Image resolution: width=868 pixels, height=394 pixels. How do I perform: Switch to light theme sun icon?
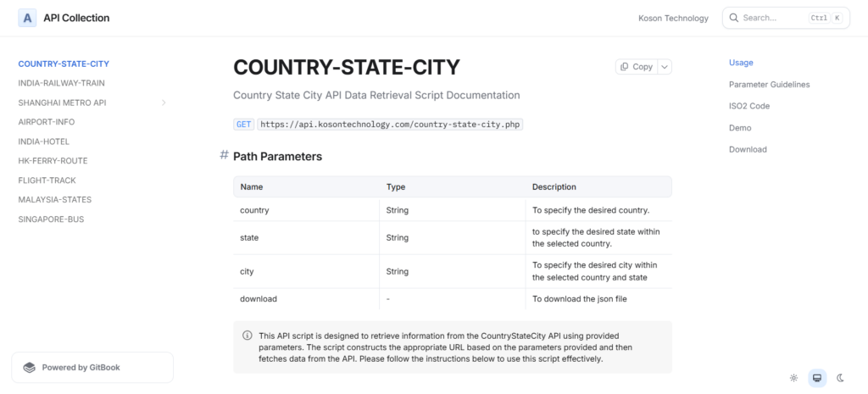tap(793, 378)
